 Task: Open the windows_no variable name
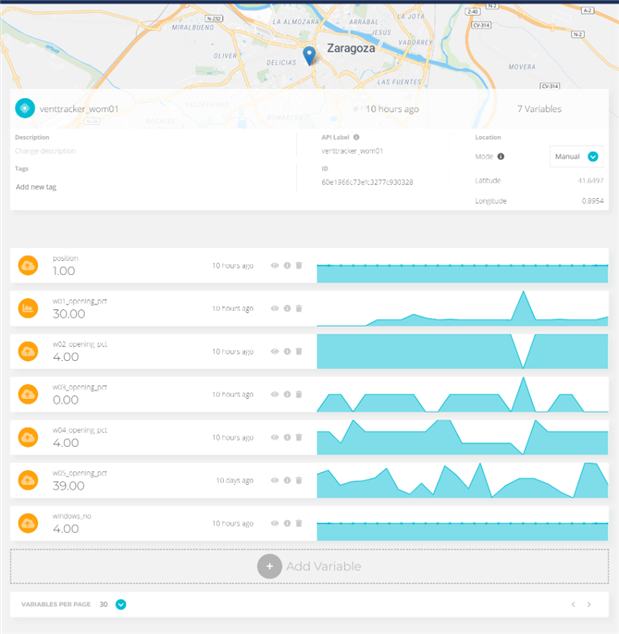(x=72, y=516)
